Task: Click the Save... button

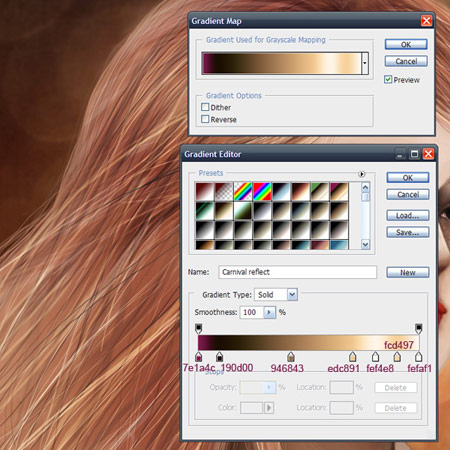Action: (408, 232)
